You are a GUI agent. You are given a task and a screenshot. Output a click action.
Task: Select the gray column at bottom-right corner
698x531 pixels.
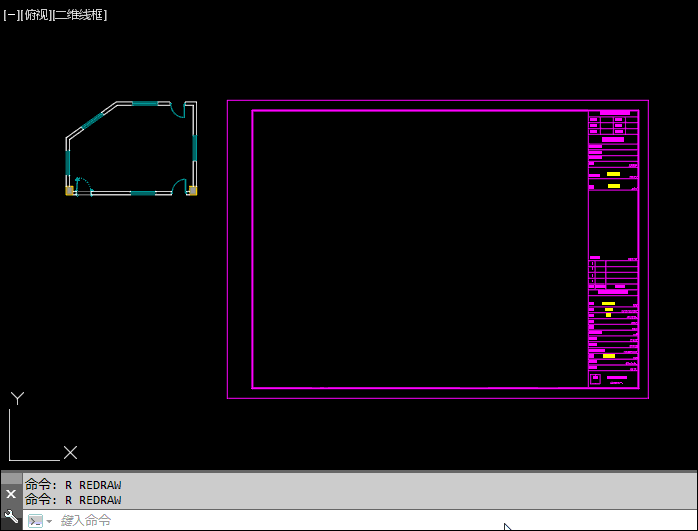(193, 189)
